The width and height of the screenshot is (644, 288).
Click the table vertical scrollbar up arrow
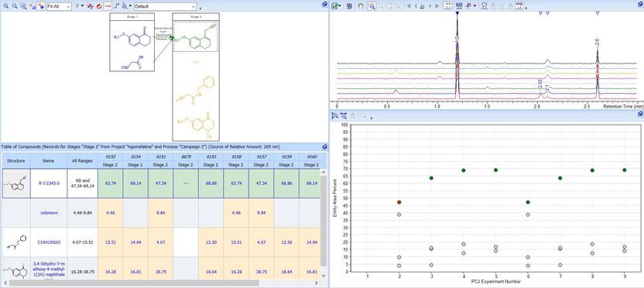(x=324, y=172)
